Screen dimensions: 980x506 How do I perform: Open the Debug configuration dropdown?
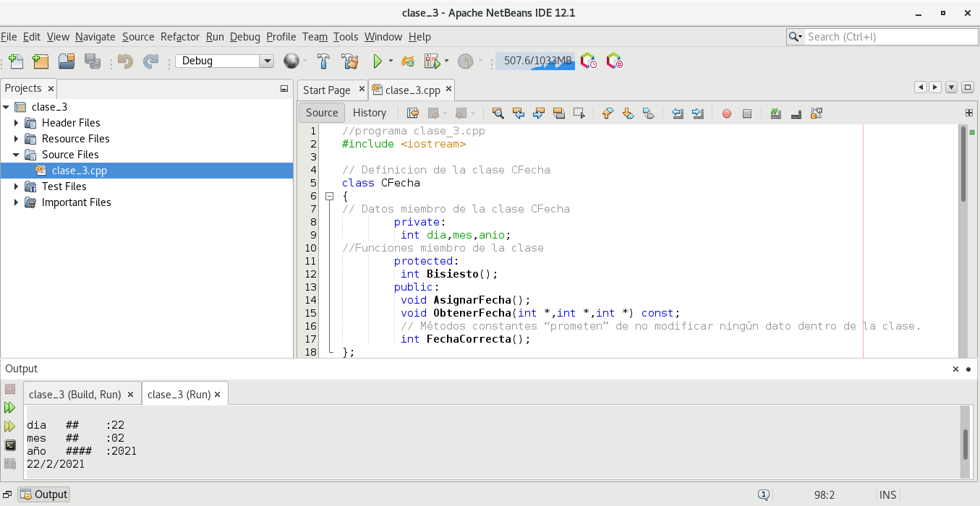[x=266, y=61]
